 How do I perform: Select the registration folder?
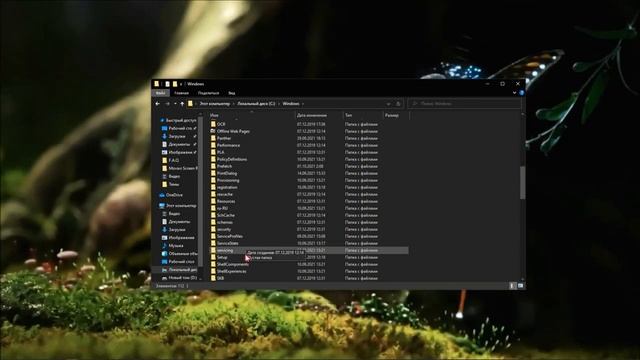click(227, 187)
